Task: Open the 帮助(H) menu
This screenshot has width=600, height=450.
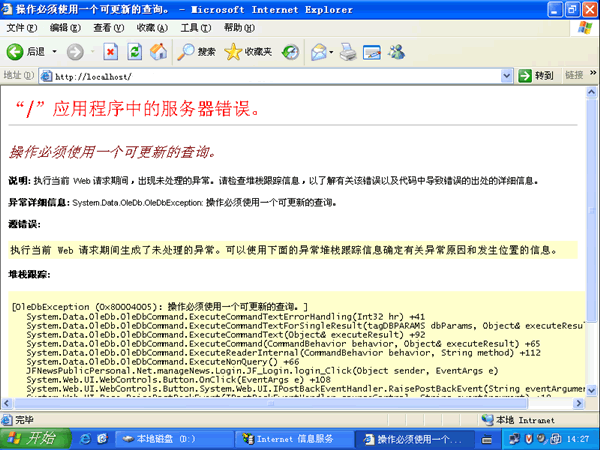Action: pyautogui.click(x=239, y=28)
